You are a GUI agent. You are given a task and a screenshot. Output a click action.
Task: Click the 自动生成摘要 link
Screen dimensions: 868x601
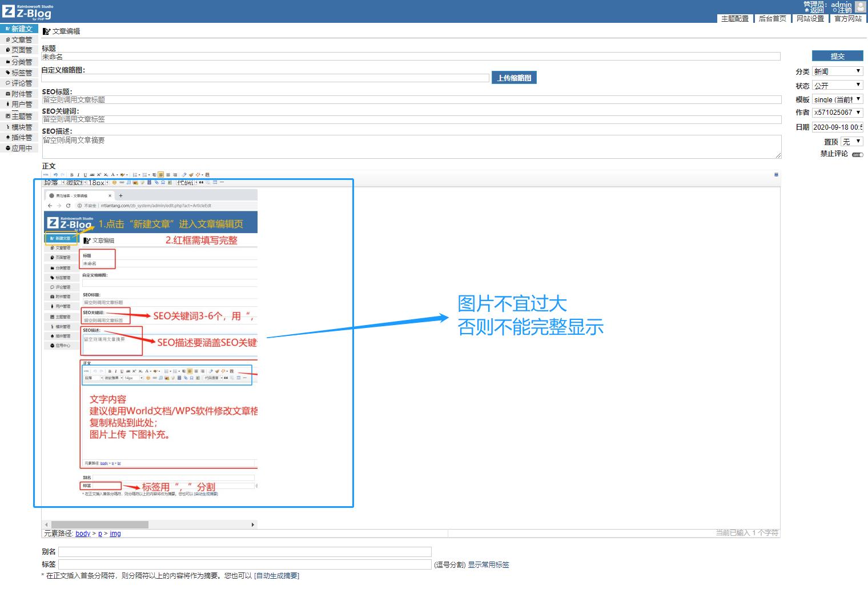[x=276, y=576]
